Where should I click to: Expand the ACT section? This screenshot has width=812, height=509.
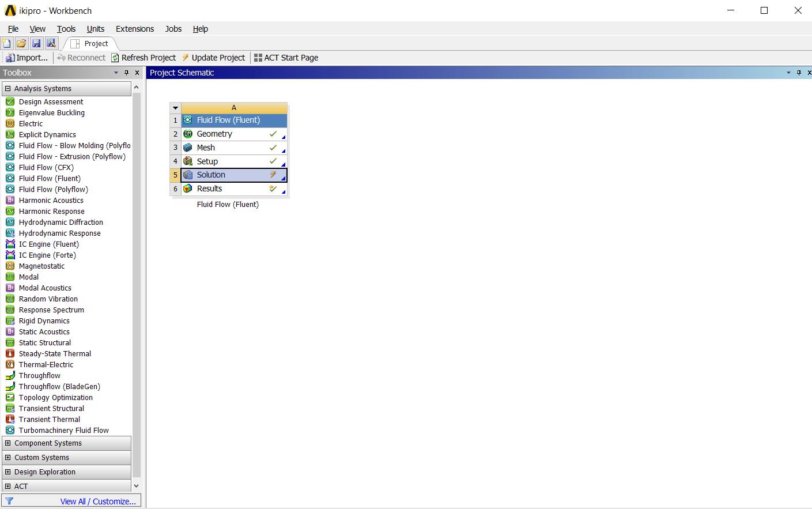pyautogui.click(x=8, y=487)
